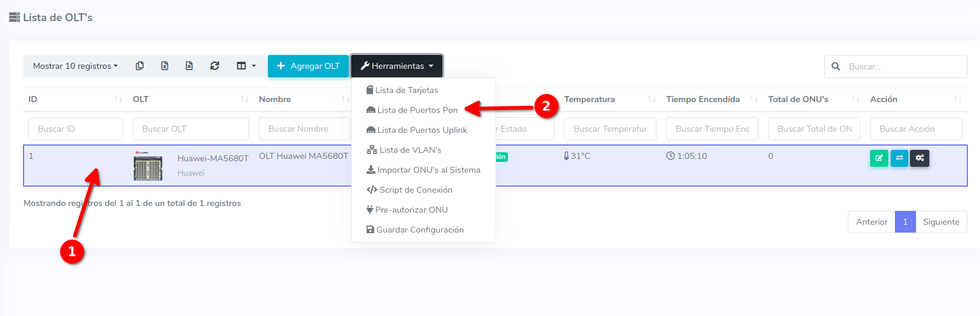
Task: Click Guardar Configuración menu item
Action: coord(419,230)
